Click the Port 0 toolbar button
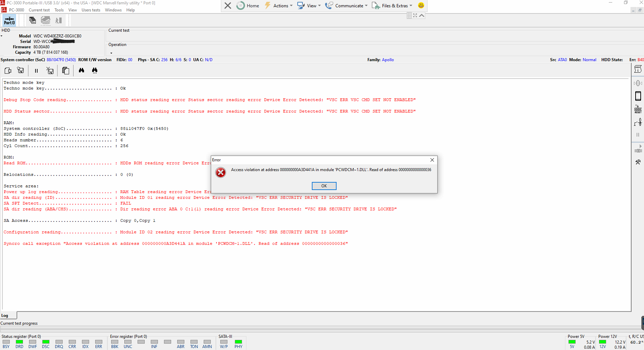644x350 pixels. click(9, 20)
